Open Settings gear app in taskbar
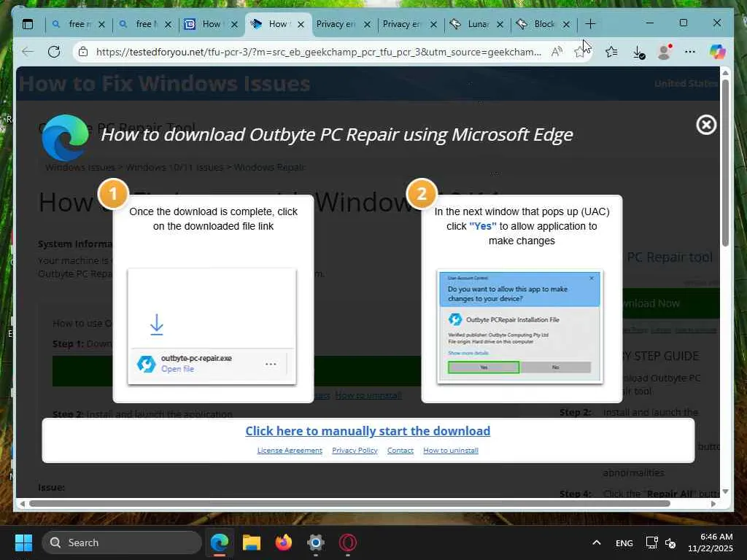This screenshot has width=747, height=560. (x=315, y=542)
